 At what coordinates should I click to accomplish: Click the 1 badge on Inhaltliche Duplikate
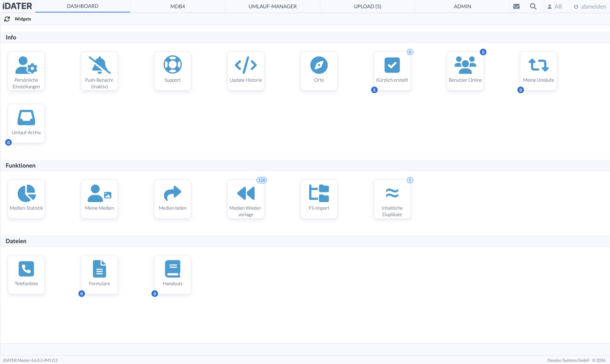tap(410, 180)
